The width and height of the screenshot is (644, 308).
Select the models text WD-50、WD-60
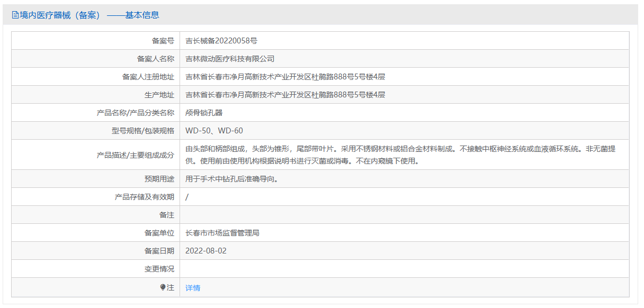[214, 131]
